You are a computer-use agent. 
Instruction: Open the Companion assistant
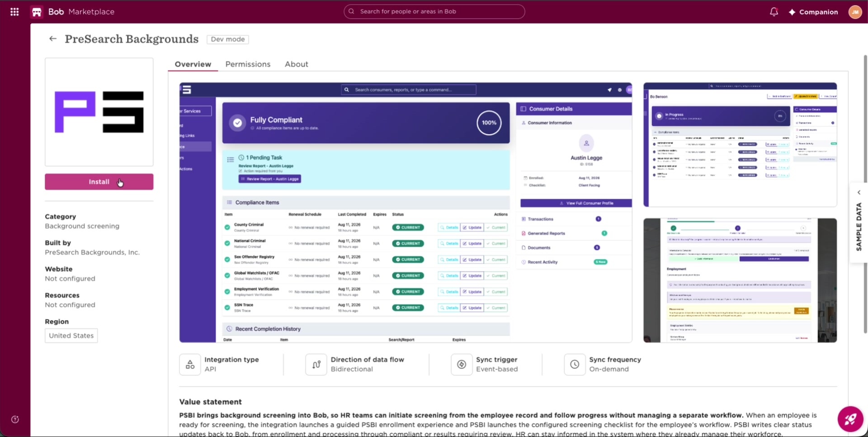pos(813,12)
